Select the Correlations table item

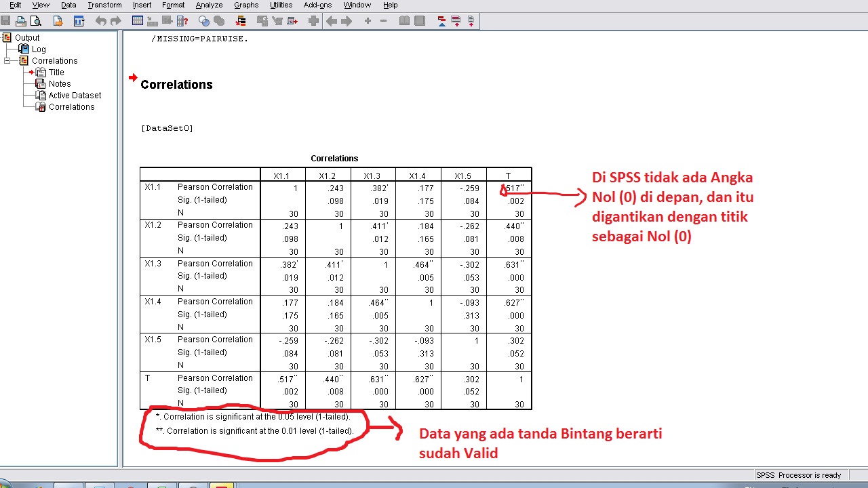coord(71,106)
